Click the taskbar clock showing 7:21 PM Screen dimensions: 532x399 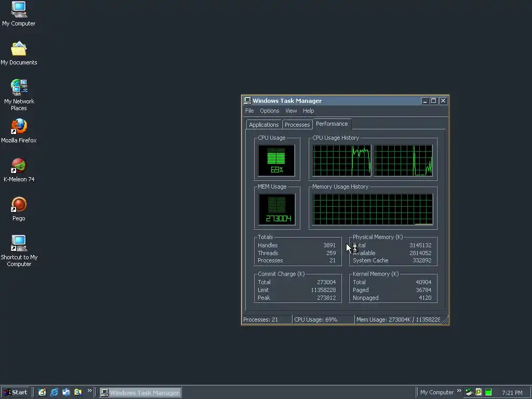point(512,393)
